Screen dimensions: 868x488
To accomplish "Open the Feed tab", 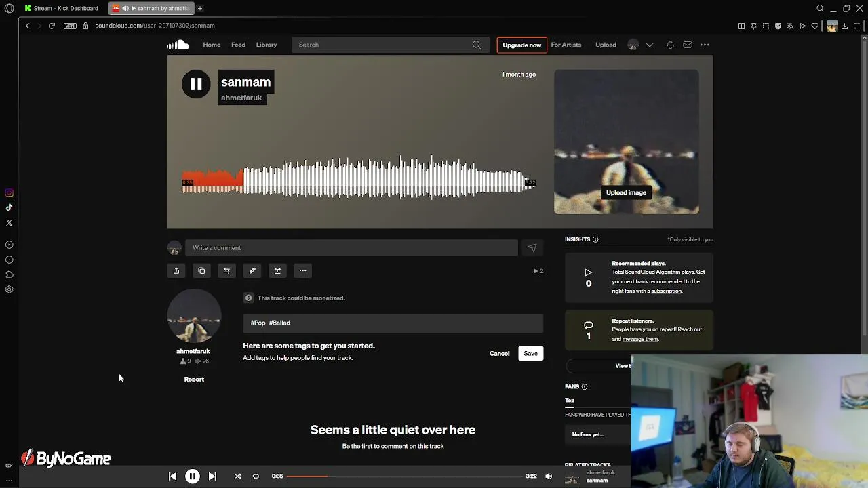I will pos(238,45).
